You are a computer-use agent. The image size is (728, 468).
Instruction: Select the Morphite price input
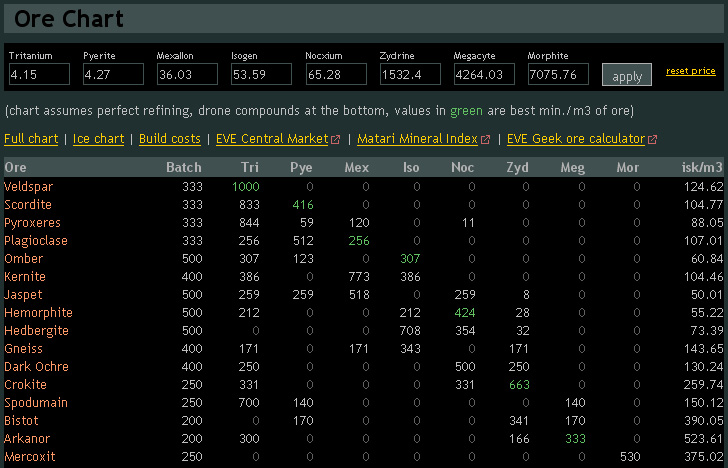point(558,74)
